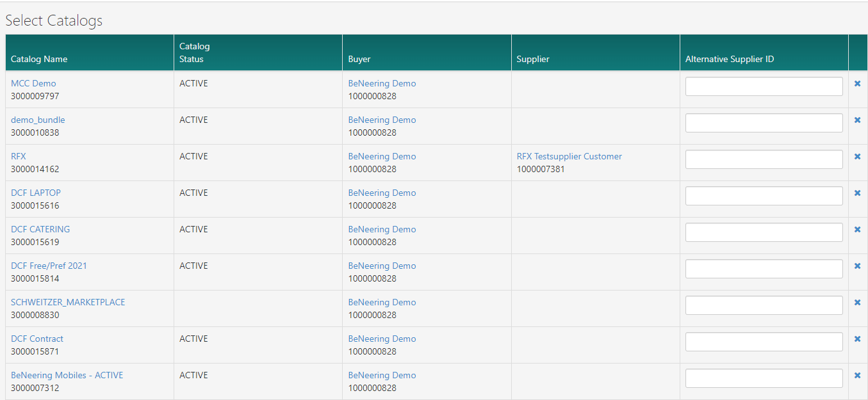Open the MCC Demo catalog link

click(x=33, y=83)
